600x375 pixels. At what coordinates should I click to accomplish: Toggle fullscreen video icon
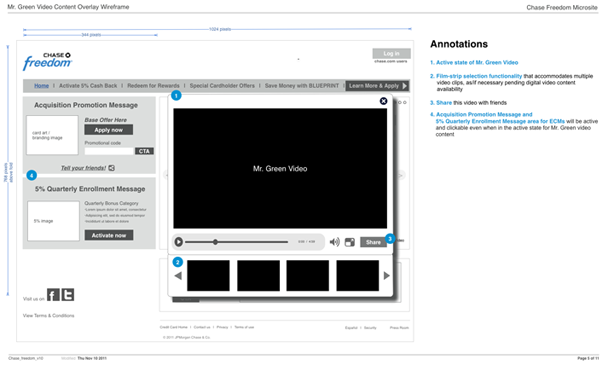(x=350, y=242)
